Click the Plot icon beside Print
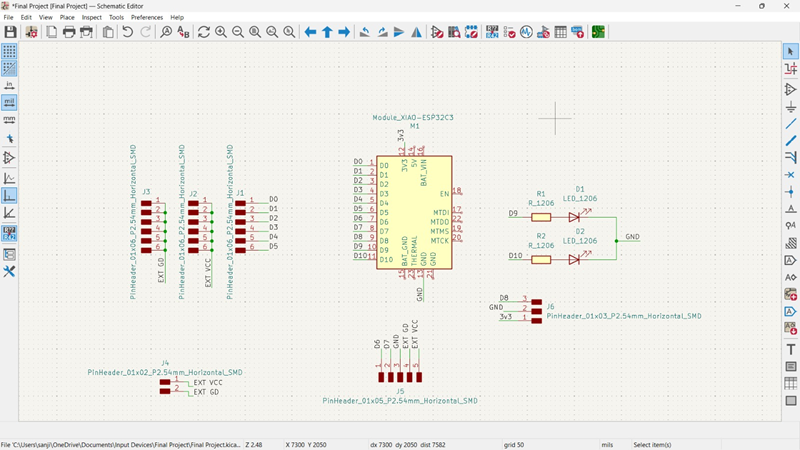The height and width of the screenshot is (450, 800). (x=86, y=32)
